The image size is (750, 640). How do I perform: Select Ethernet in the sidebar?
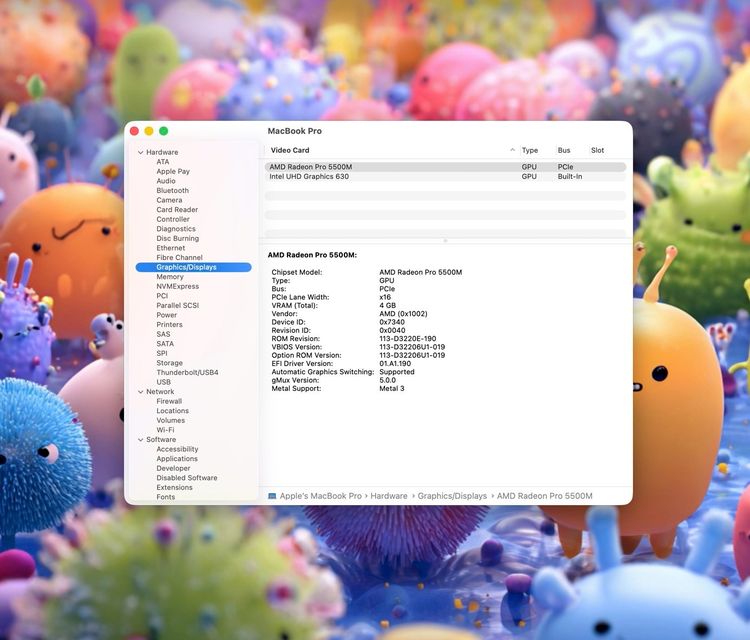point(171,248)
